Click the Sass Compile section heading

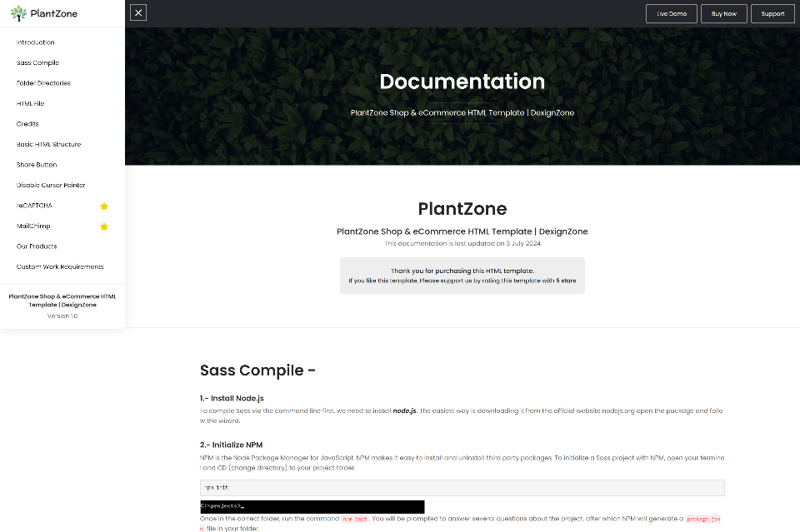click(257, 370)
